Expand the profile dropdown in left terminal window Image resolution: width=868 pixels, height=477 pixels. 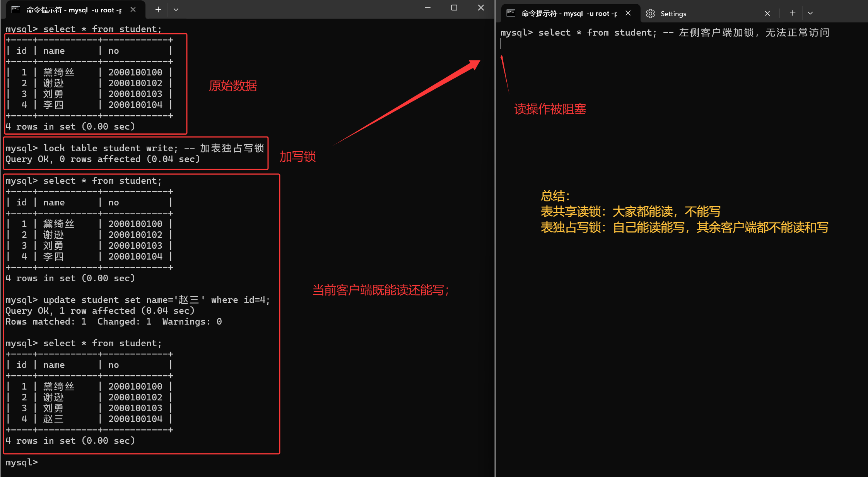point(176,10)
